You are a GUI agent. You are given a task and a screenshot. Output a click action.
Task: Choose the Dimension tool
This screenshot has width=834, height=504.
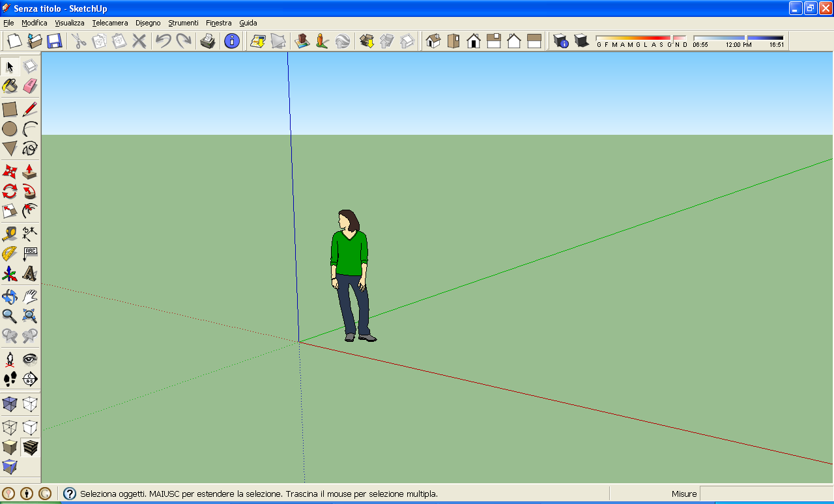click(x=30, y=234)
